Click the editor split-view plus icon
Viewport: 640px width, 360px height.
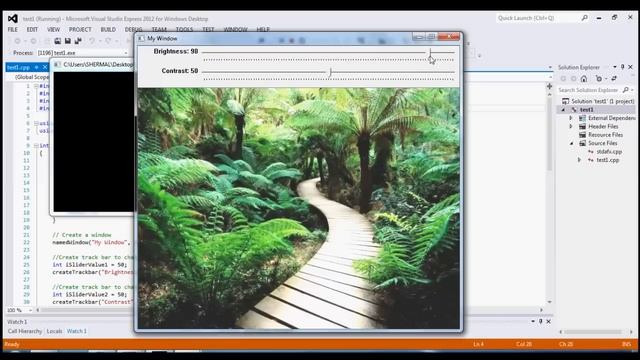point(549,87)
